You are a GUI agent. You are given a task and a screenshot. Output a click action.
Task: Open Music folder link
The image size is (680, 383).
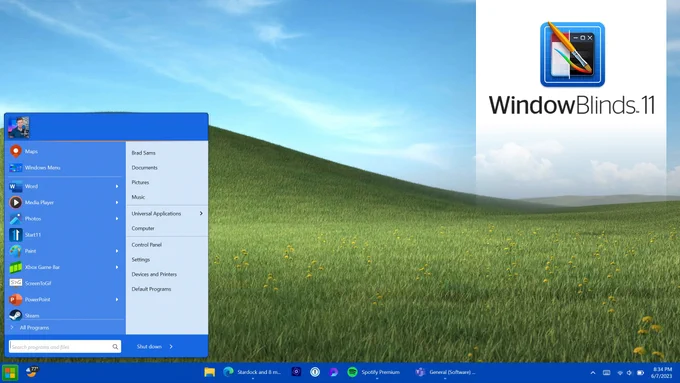pos(138,197)
